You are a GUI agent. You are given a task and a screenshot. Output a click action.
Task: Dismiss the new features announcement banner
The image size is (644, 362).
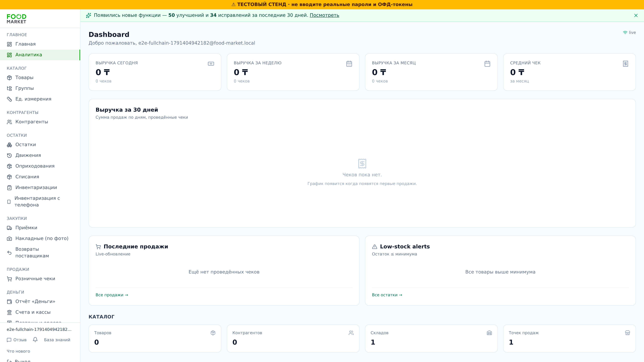[636, 15]
